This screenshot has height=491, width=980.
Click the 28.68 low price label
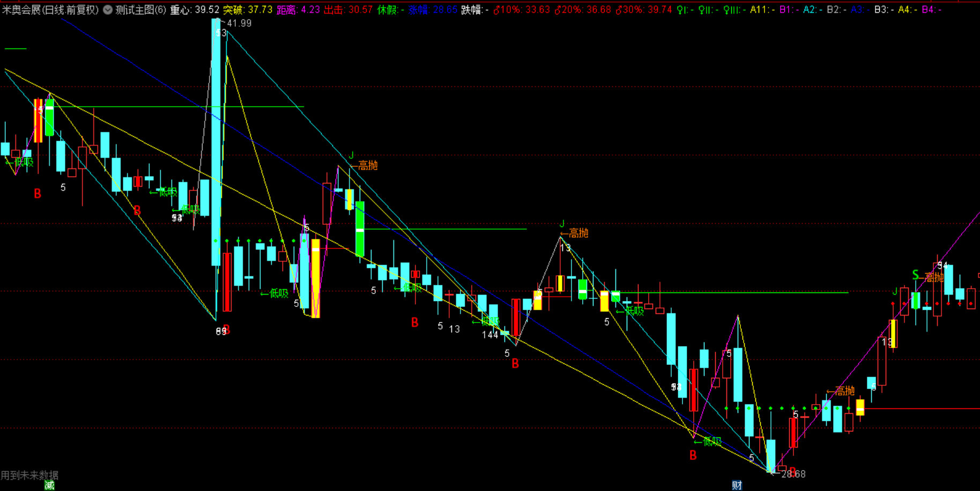[x=793, y=474]
